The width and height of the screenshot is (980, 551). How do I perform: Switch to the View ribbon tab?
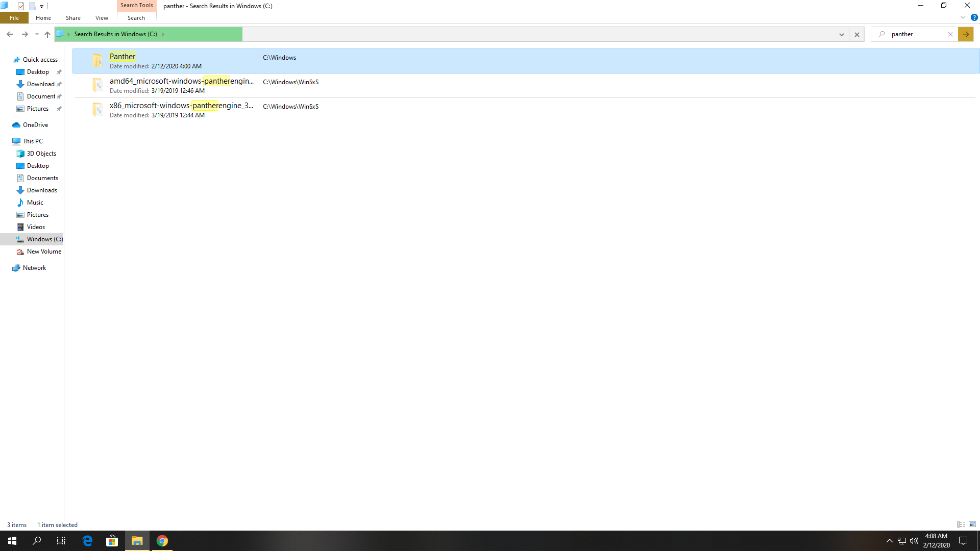pyautogui.click(x=102, y=18)
